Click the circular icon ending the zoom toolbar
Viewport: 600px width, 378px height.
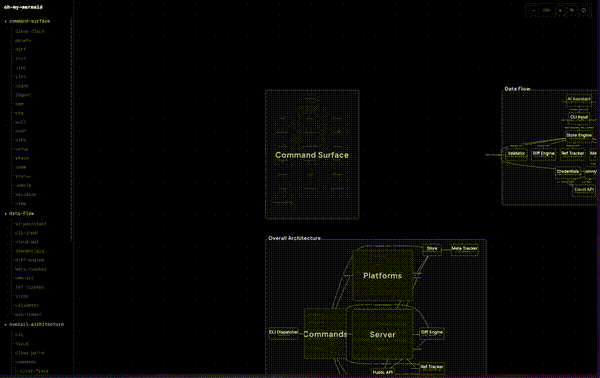pos(584,10)
